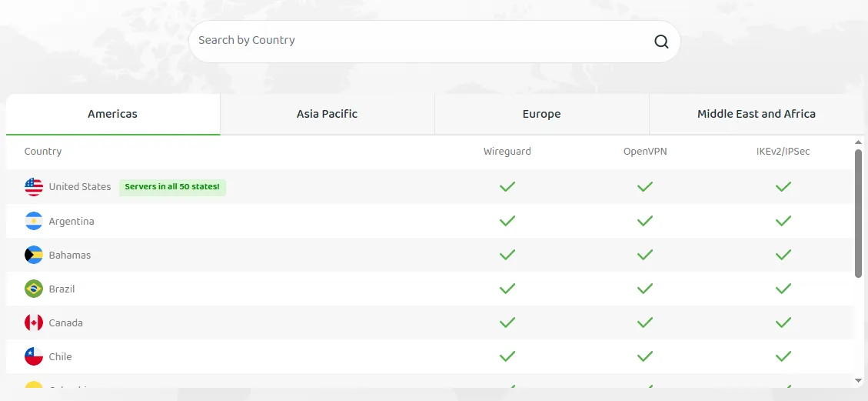Click Chile OpenVPN checkmark

pyautogui.click(x=645, y=356)
